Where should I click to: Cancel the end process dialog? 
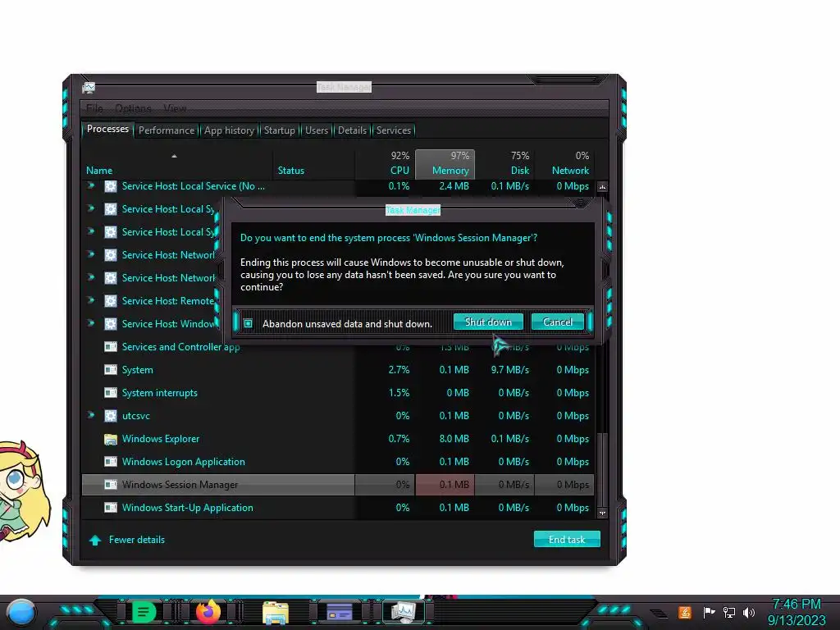click(x=558, y=322)
